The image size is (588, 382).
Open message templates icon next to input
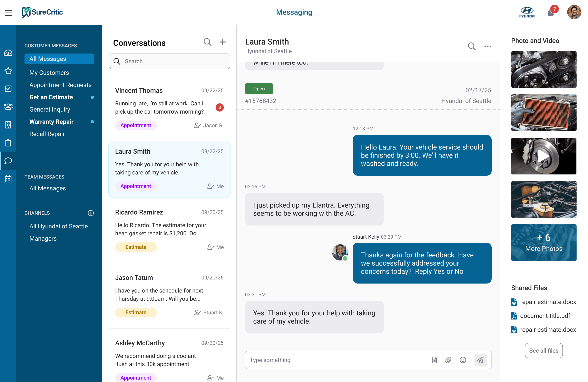tap(434, 360)
